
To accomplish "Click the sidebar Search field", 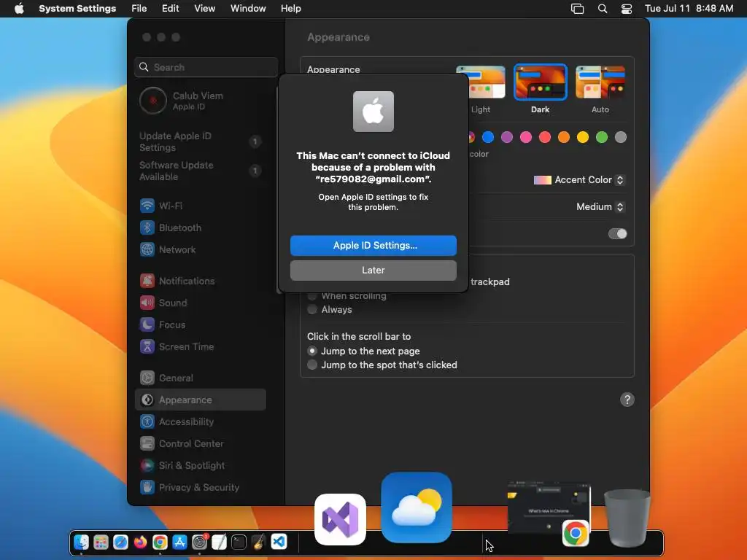I will click(206, 67).
